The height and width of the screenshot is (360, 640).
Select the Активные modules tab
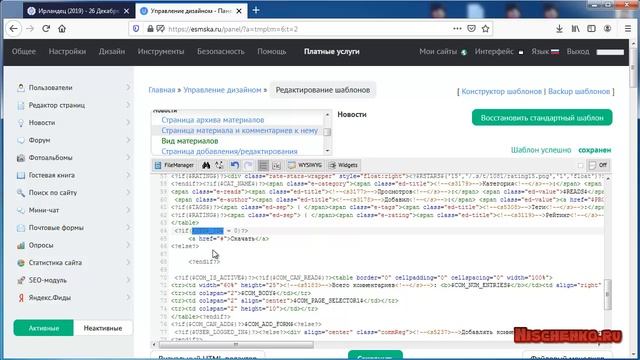pyautogui.click(x=44, y=328)
